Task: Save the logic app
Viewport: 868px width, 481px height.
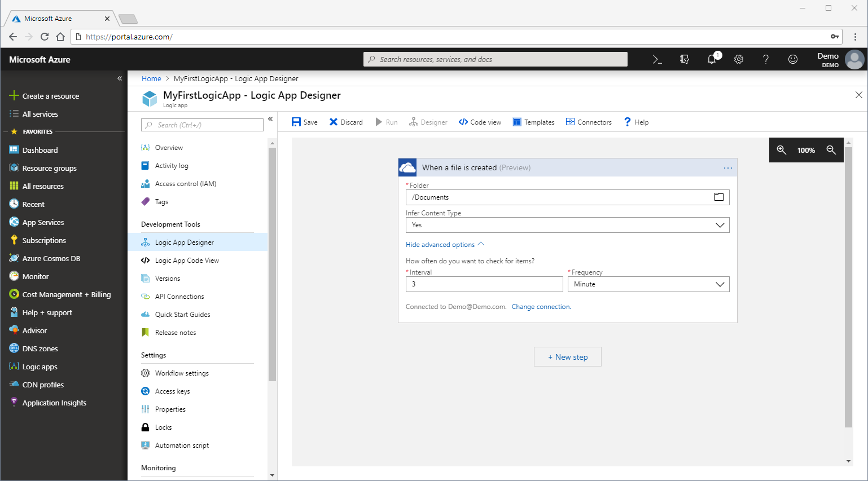Action: [305, 122]
